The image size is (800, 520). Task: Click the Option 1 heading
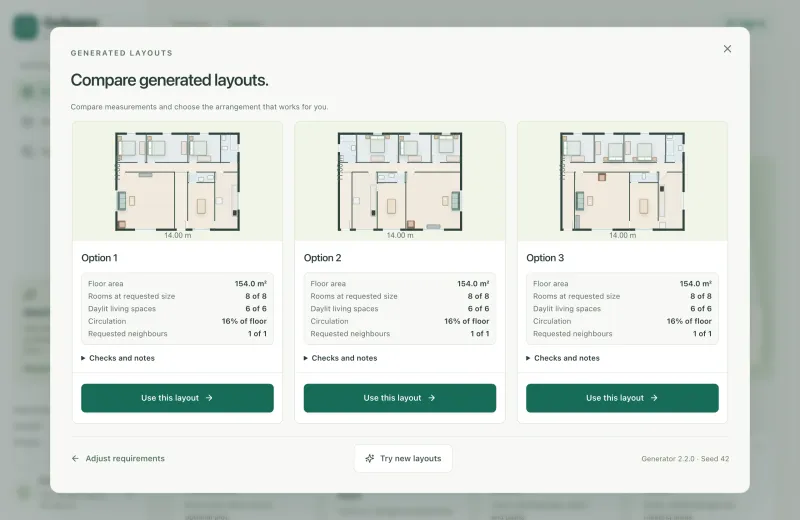(x=99, y=258)
